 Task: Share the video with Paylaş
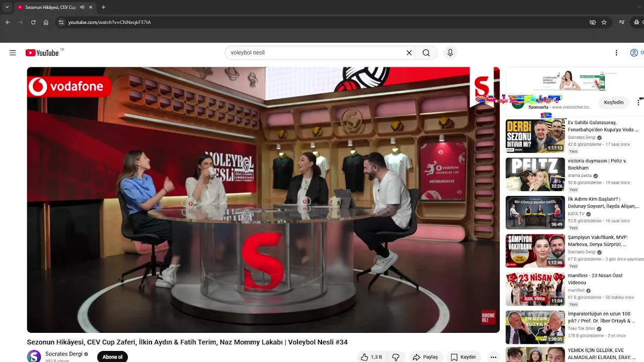[x=425, y=357]
